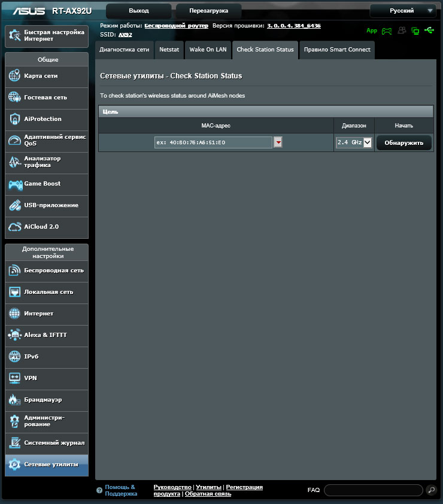Switch to the Wake On LAN tab
This screenshot has height=504, width=443.
point(208,50)
